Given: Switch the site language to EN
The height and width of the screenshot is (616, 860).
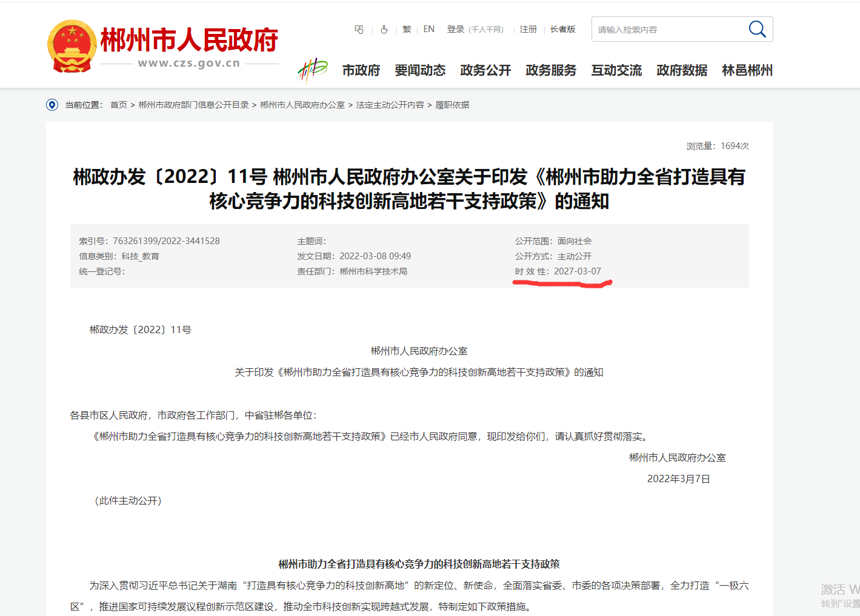Looking at the screenshot, I should pos(429,29).
